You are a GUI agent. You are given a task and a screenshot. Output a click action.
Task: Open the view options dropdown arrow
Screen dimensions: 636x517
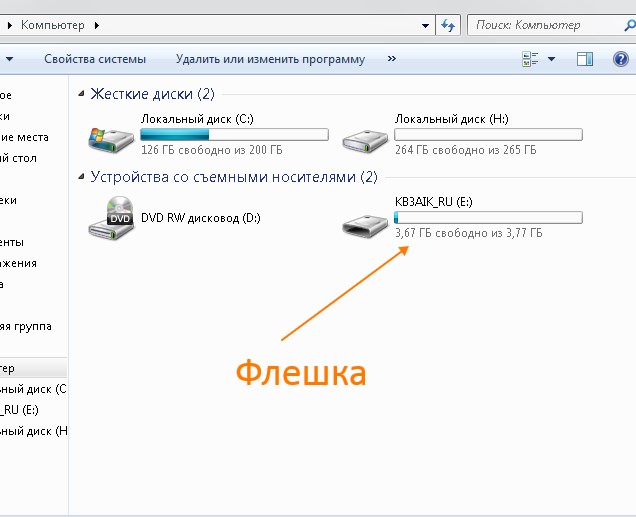[x=551, y=59]
